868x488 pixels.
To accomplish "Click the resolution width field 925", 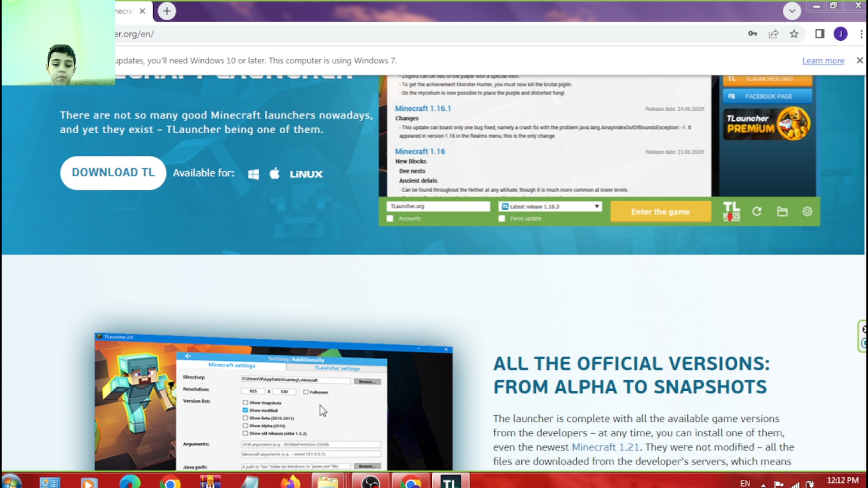I will 253,391.
